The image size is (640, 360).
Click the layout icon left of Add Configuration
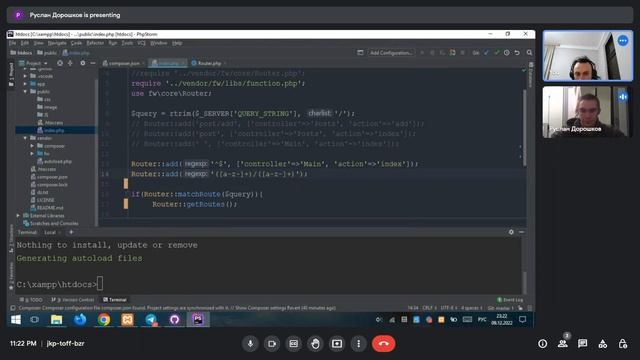(x=360, y=53)
